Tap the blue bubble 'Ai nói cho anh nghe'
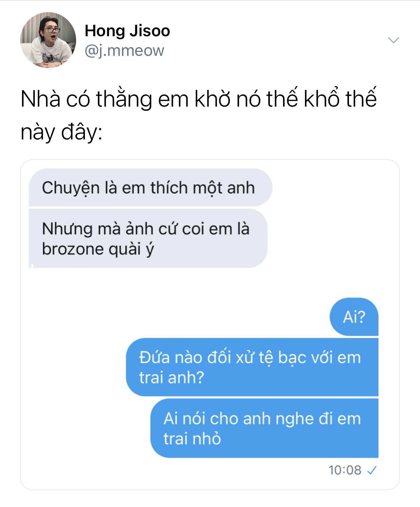This screenshot has width=420, height=507. [x=264, y=428]
